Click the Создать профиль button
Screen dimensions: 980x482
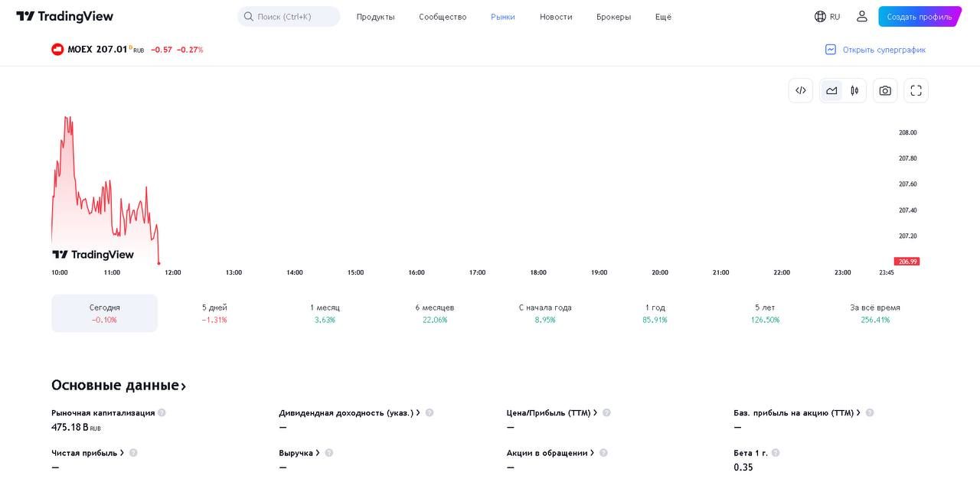pos(920,17)
